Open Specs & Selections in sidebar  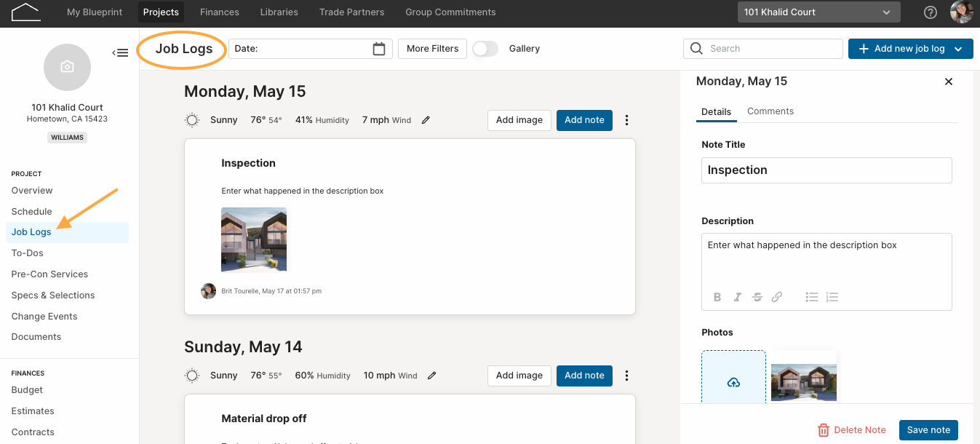point(53,296)
